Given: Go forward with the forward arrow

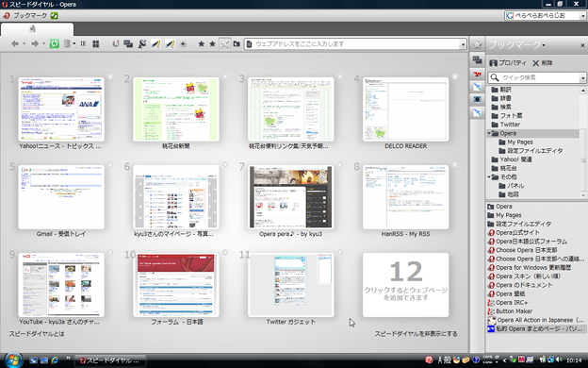Looking at the screenshot, I should pyautogui.click(x=35, y=44).
